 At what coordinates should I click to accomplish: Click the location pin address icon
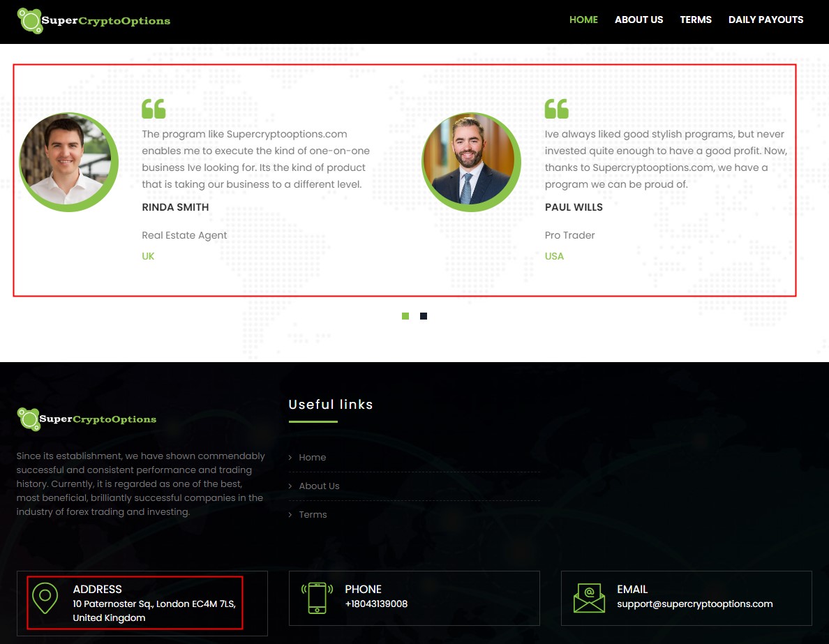[45, 598]
